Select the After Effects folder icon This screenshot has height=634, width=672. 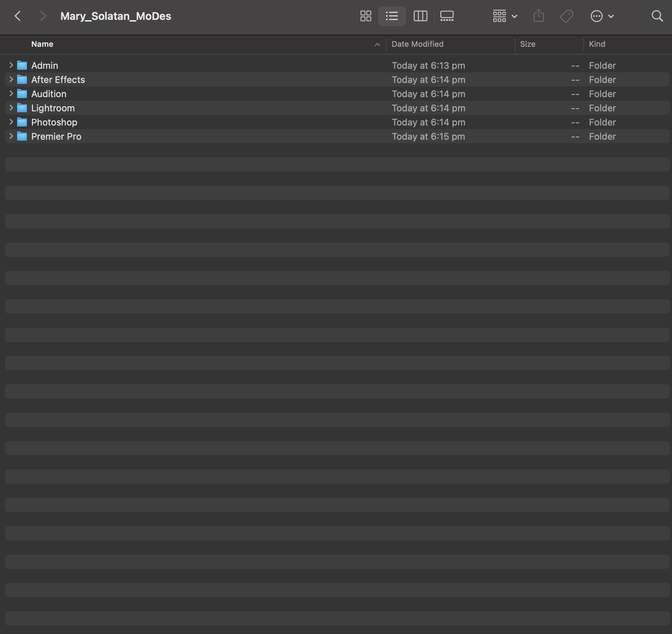pyautogui.click(x=22, y=79)
